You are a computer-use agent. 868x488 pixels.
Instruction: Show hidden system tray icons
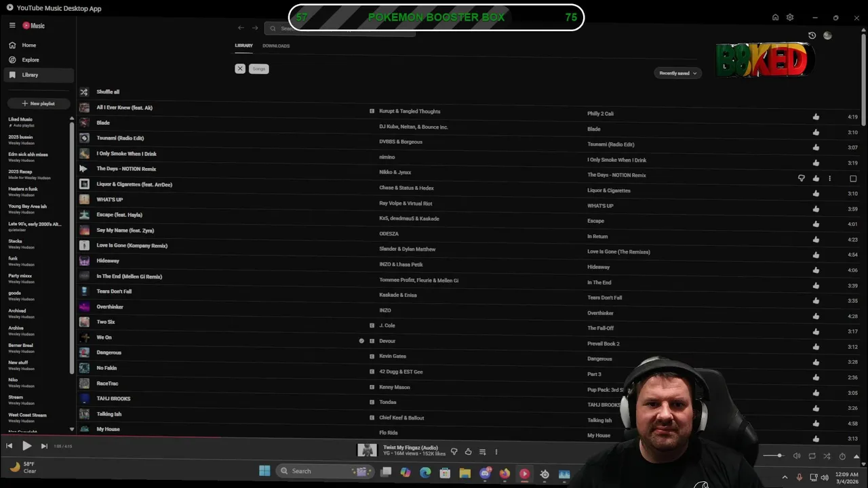click(x=785, y=477)
